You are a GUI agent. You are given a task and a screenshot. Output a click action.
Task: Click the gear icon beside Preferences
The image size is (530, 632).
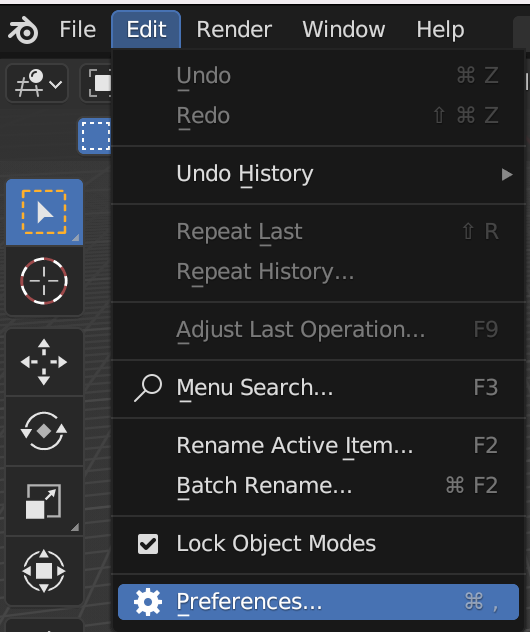coord(148,602)
